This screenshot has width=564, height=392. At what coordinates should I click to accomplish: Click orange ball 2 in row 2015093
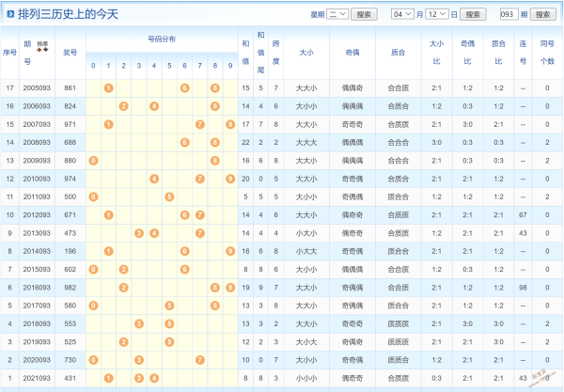pyautogui.click(x=124, y=270)
